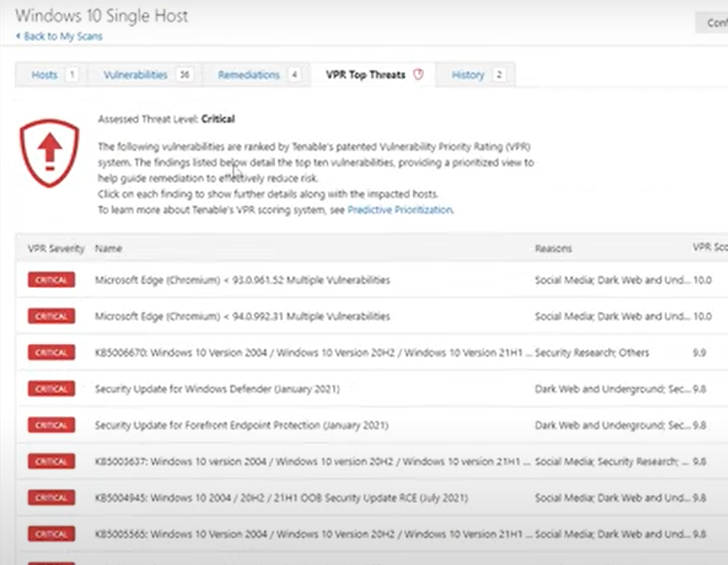Screen dimensions: 728x565
Task: Go back to My Scans
Action: [x=62, y=36]
